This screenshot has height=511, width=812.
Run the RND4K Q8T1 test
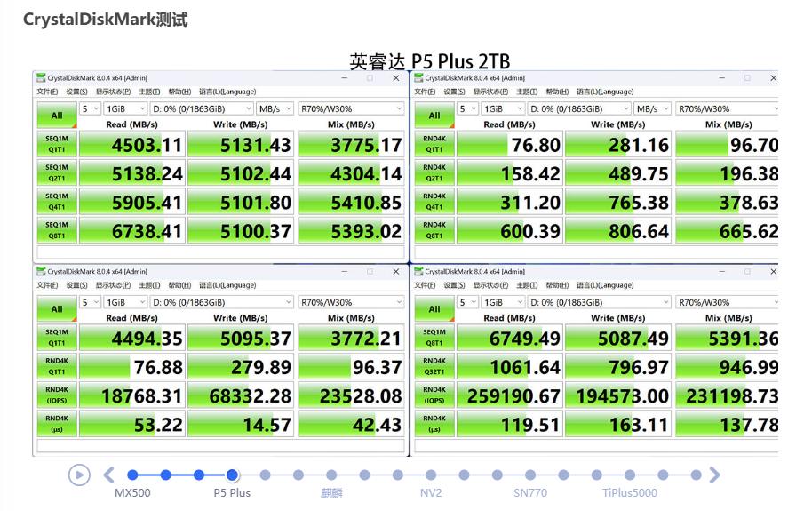coord(434,230)
